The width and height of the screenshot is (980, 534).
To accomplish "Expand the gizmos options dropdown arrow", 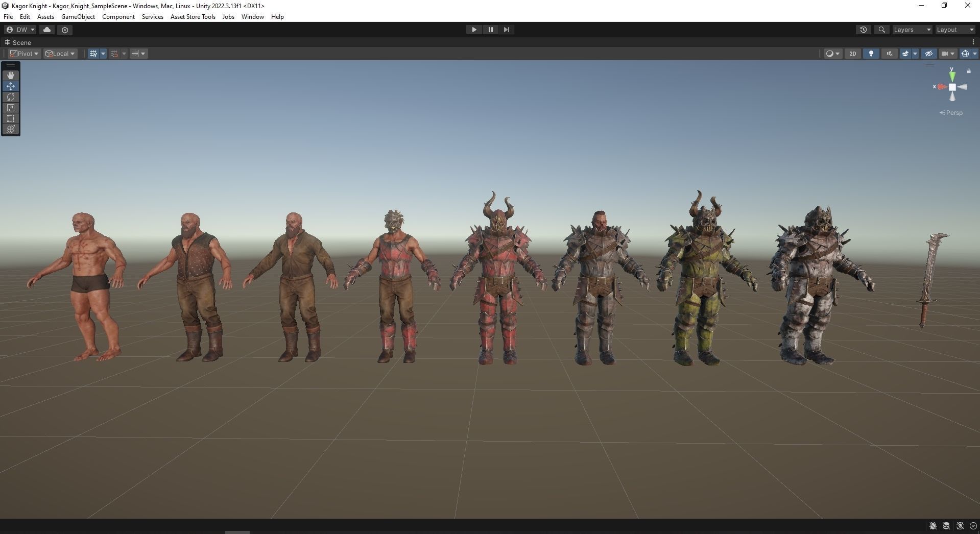I will click(x=974, y=54).
